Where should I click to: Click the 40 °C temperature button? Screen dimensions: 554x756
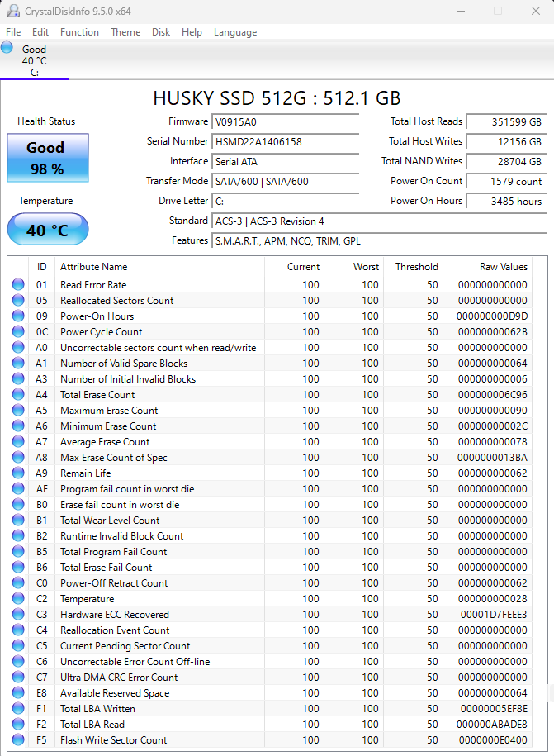(48, 230)
